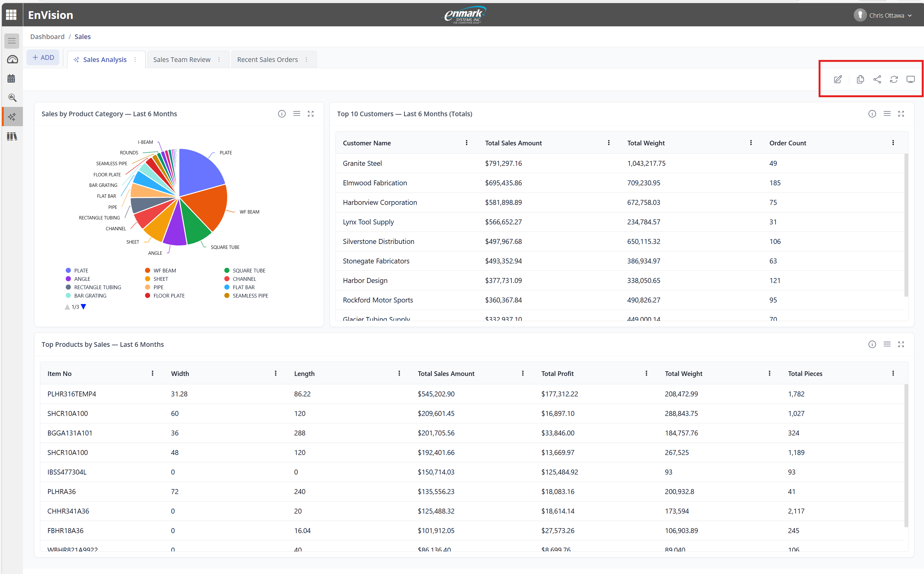Image resolution: width=924 pixels, height=574 pixels.
Task: Toggle SEAMLESS PIPE legend item
Action: (x=246, y=295)
